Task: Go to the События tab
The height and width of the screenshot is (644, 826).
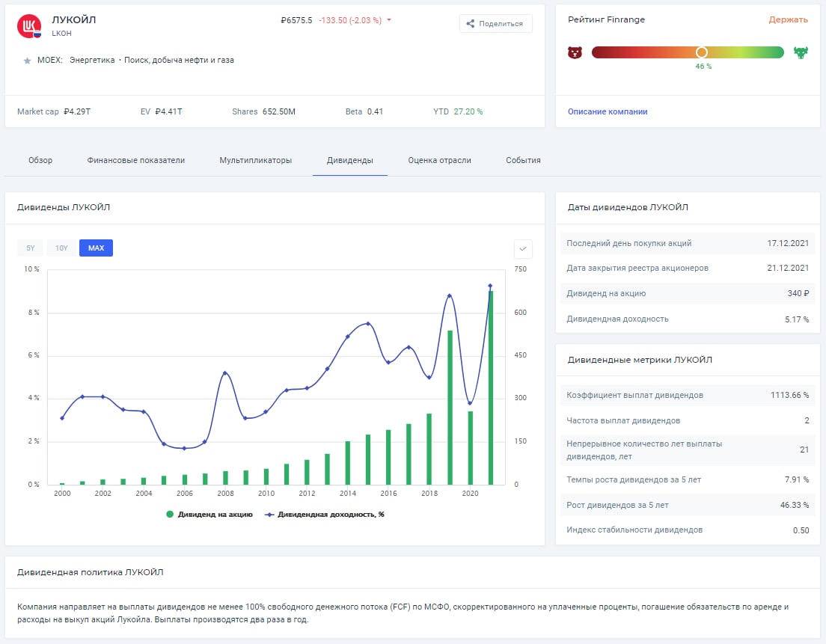Action: point(523,160)
